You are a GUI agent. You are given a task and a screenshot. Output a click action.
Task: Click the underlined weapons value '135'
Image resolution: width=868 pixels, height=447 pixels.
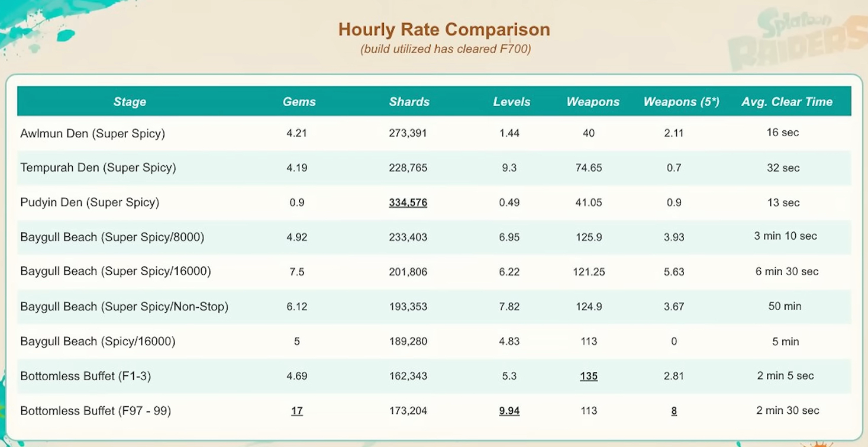589,376
